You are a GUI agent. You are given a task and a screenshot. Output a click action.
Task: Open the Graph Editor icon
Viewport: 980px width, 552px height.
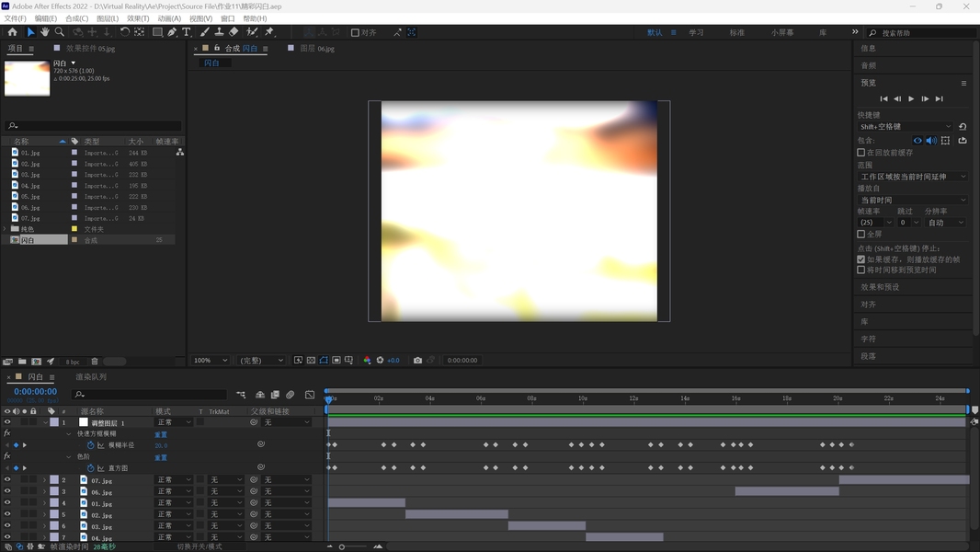(x=310, y=395)
